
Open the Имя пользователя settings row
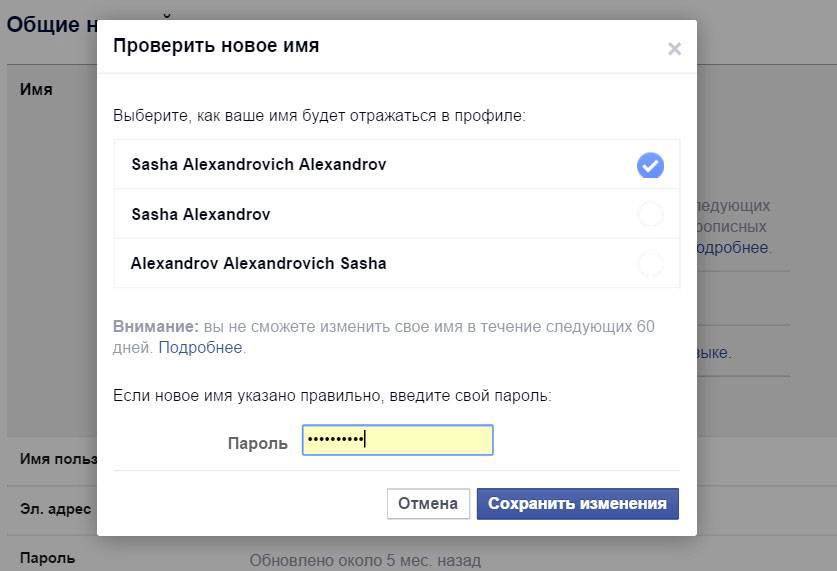coord(58,459)
